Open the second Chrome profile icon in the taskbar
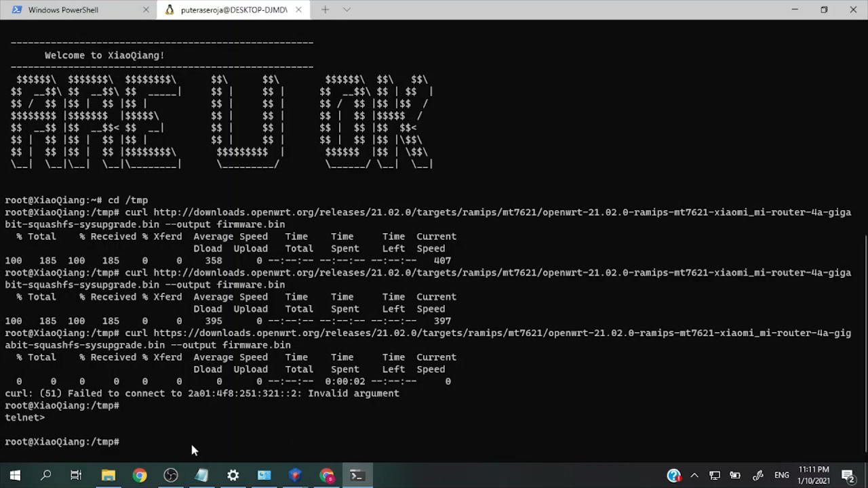The width and height of the screenshot is (868, 488). [326, 475]
